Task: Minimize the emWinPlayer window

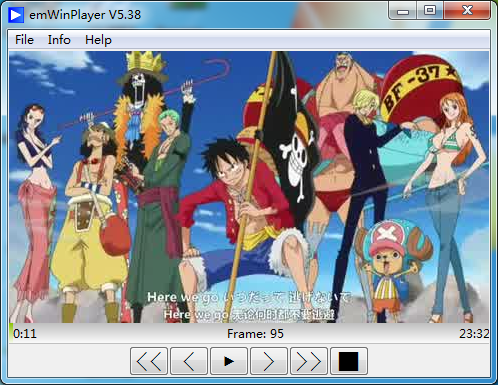Action: tap(403, 11)
